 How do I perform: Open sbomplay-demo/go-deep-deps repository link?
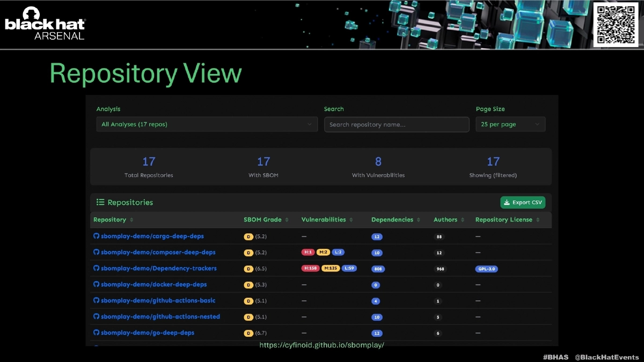click(147, 333)
